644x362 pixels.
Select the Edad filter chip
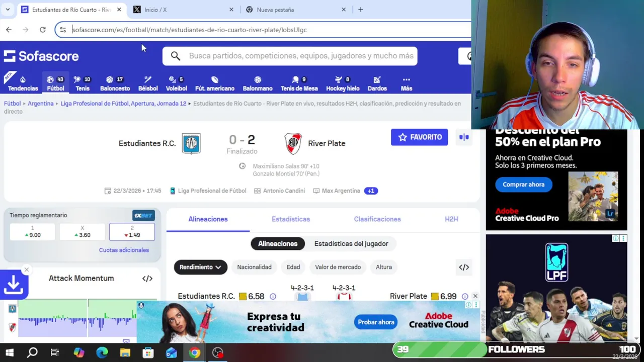(293, 267)
